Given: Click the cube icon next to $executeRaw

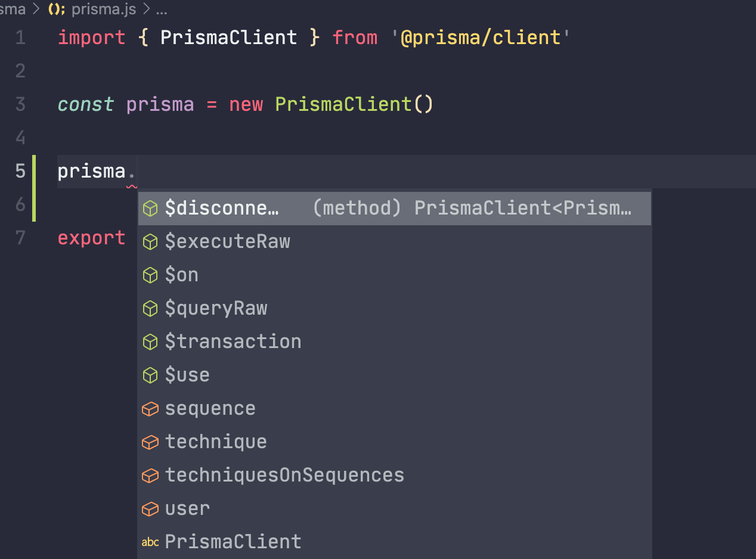Looking at the screenshot, I should point(150,241).
